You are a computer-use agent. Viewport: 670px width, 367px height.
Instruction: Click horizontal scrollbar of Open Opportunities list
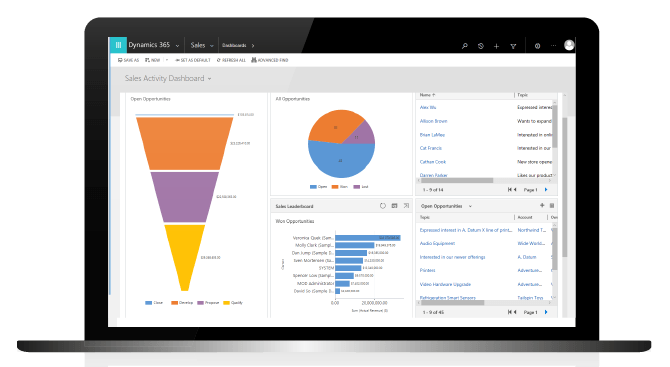[453, 302]
